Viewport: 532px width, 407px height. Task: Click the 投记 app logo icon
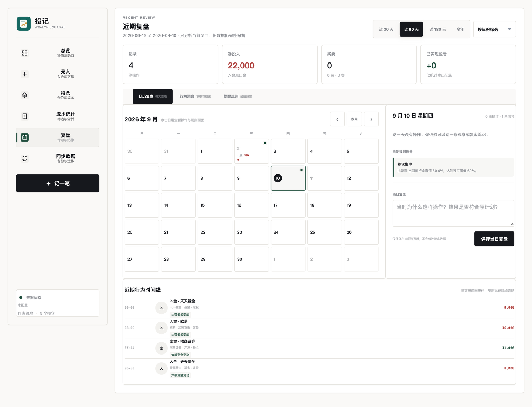coord(24,24)
